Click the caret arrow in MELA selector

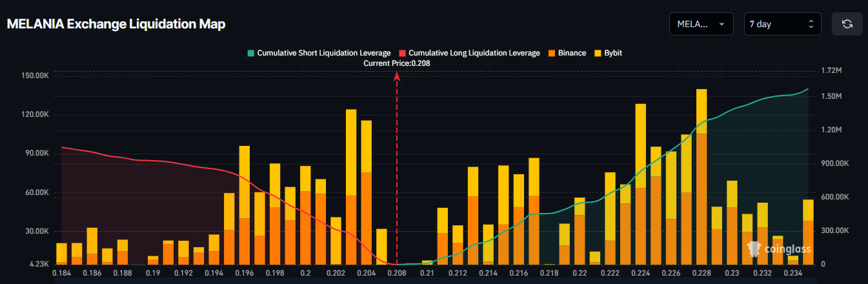tap(721, 24)
